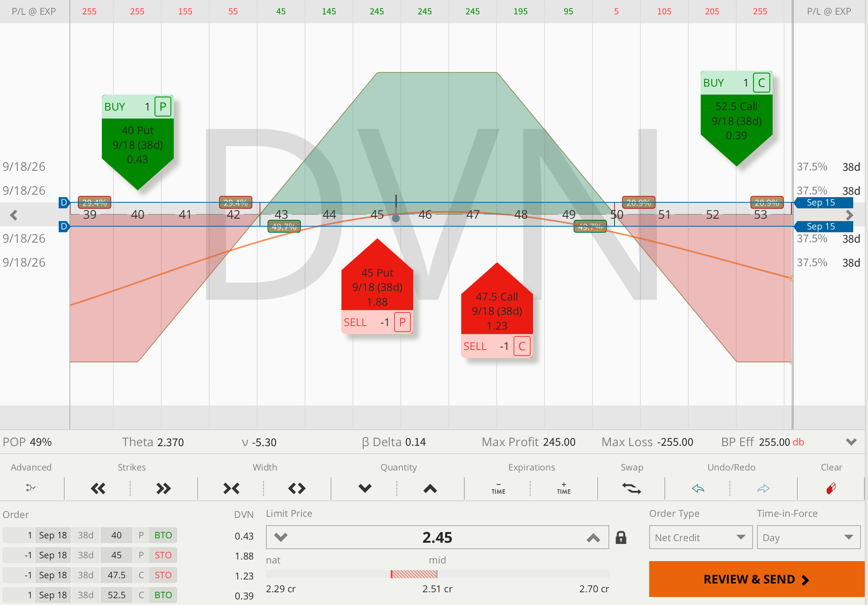Click the left 49.7% probability tag

point(284,227)
